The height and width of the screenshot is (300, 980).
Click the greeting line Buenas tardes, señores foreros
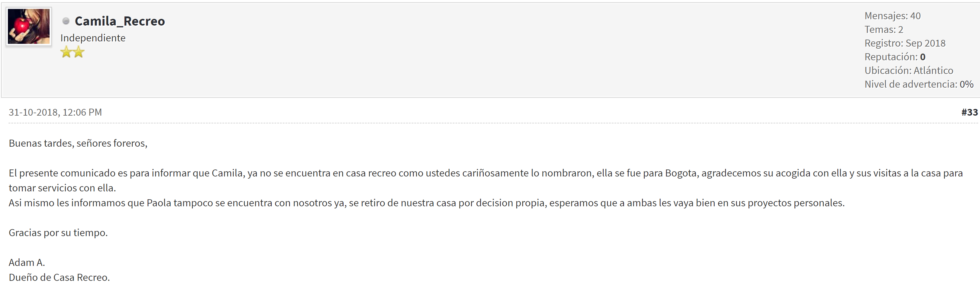(x=78, y=143)
